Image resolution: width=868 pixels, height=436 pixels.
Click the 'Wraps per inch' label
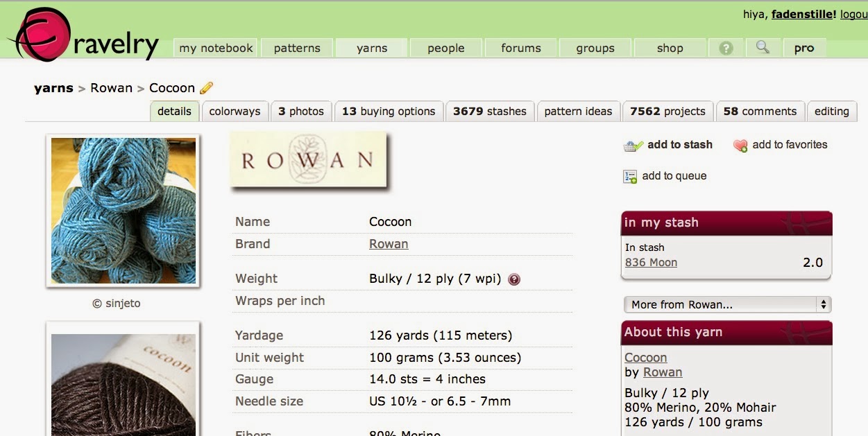(280, 301)
